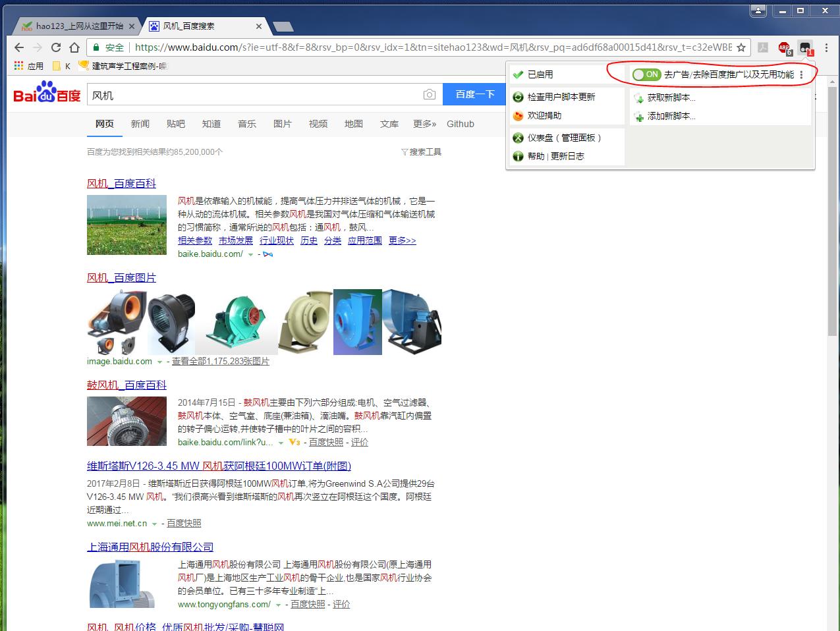Open Chrome's three-dot menu
This screenshot has width=840, height=631.
[x=827, y=47]
